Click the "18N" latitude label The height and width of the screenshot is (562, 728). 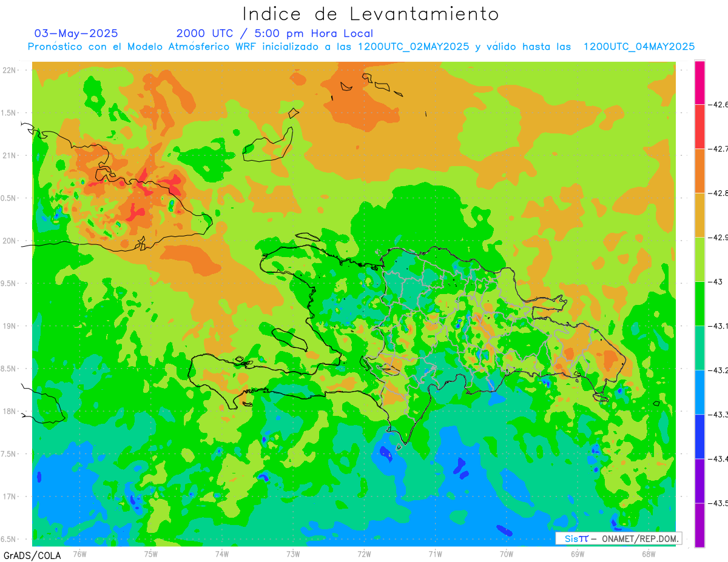tap(10, 412)
